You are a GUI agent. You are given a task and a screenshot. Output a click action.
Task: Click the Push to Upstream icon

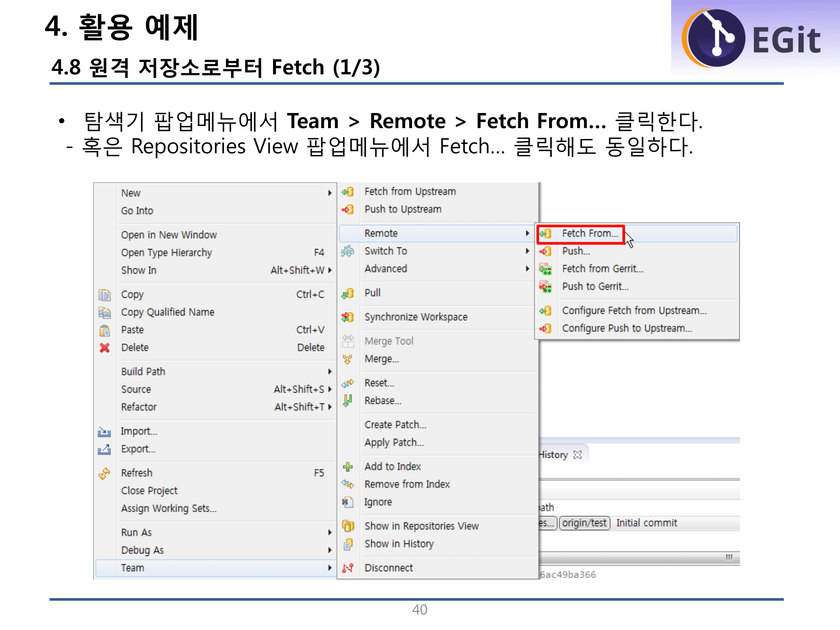click(x=348, y=210)
